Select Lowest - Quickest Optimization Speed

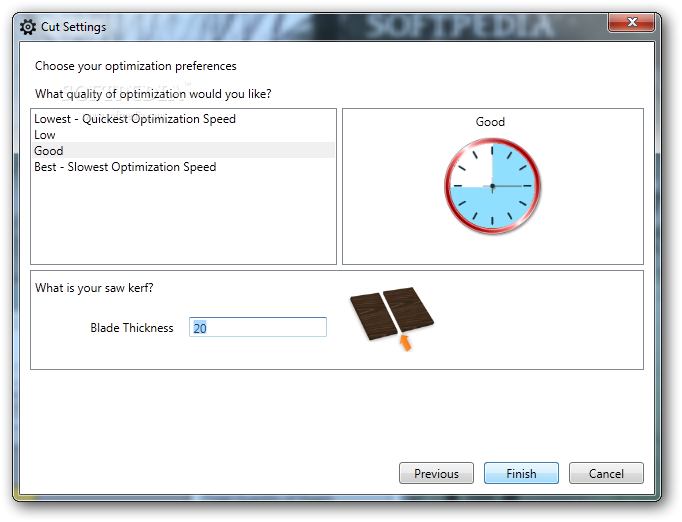click(x=183, y=119)
